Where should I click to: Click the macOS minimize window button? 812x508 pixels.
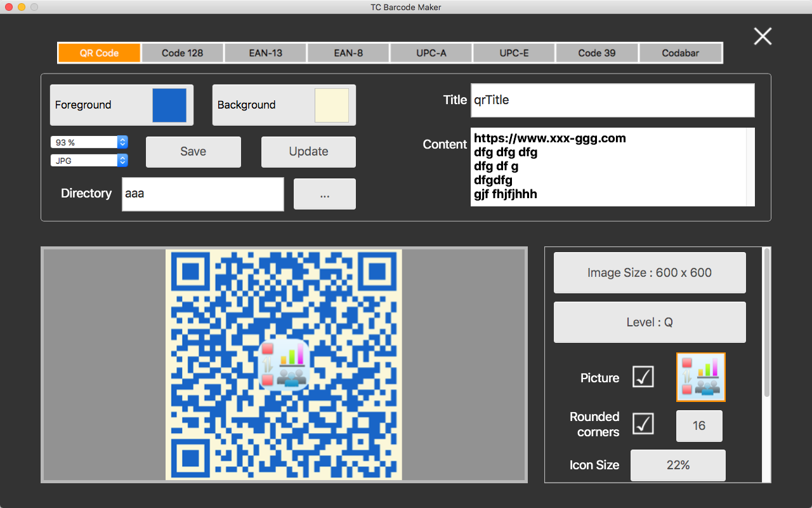(x=22, y=7)
